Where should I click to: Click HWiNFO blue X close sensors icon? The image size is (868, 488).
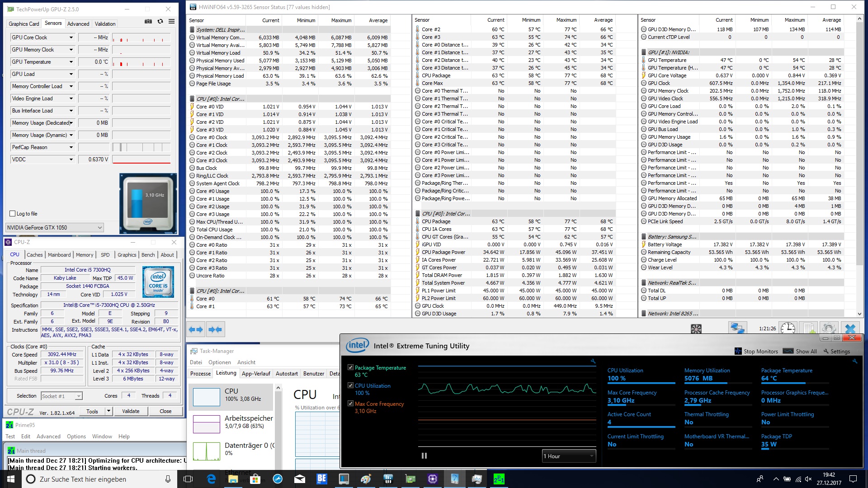point(850,329)
